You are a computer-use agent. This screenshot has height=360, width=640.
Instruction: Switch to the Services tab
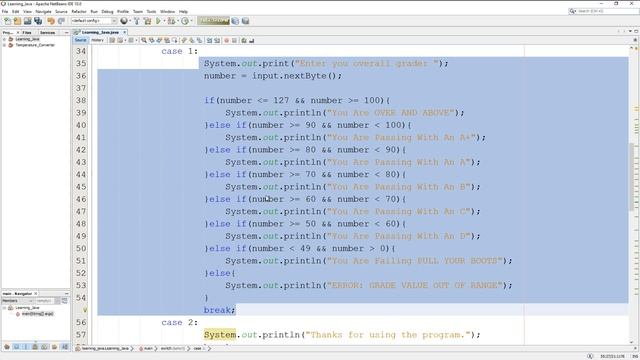point(47,32)
